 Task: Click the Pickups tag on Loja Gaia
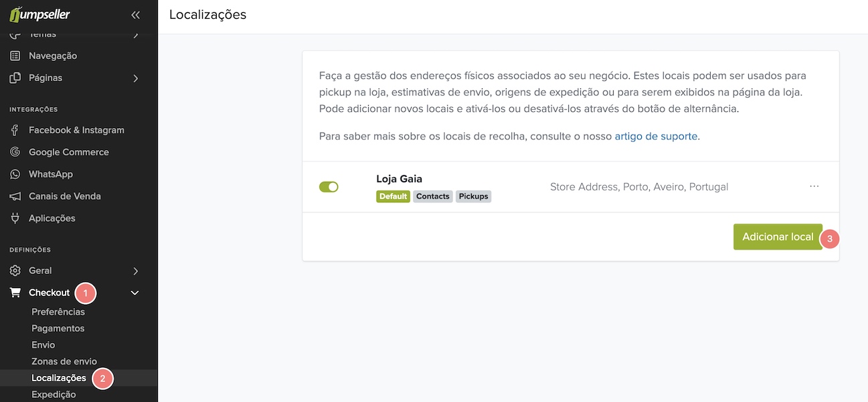pos(474,196)
